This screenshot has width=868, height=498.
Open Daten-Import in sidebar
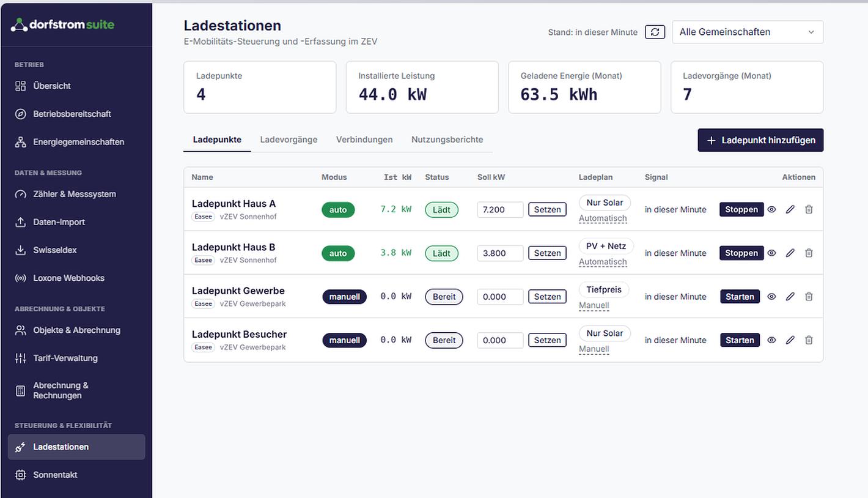click(x=76, y=222)
